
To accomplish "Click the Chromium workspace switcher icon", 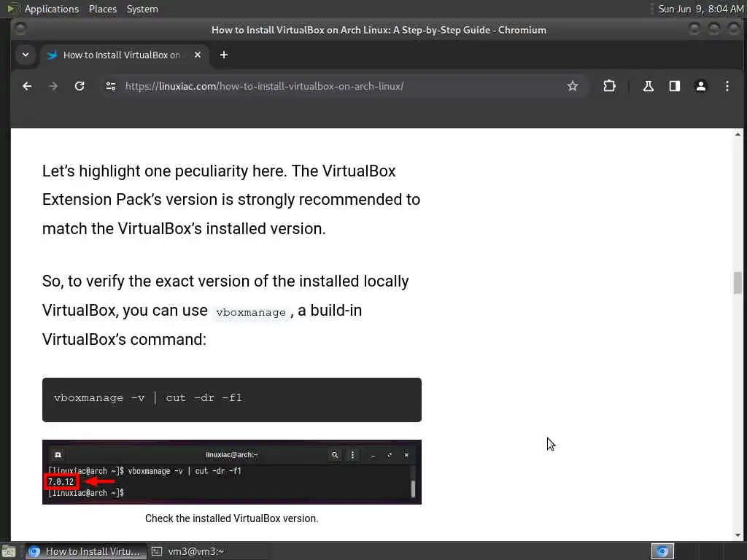I will pos(662,551).
